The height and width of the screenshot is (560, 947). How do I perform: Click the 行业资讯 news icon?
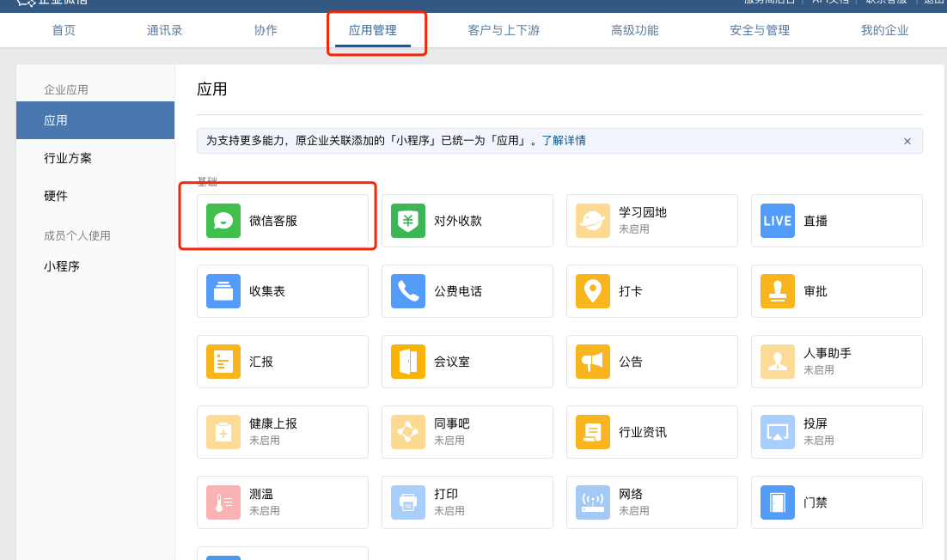tap(593, 432)
